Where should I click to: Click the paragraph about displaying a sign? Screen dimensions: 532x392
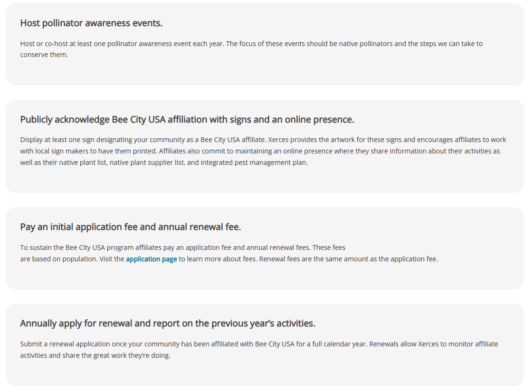click(x=263, y=151)
